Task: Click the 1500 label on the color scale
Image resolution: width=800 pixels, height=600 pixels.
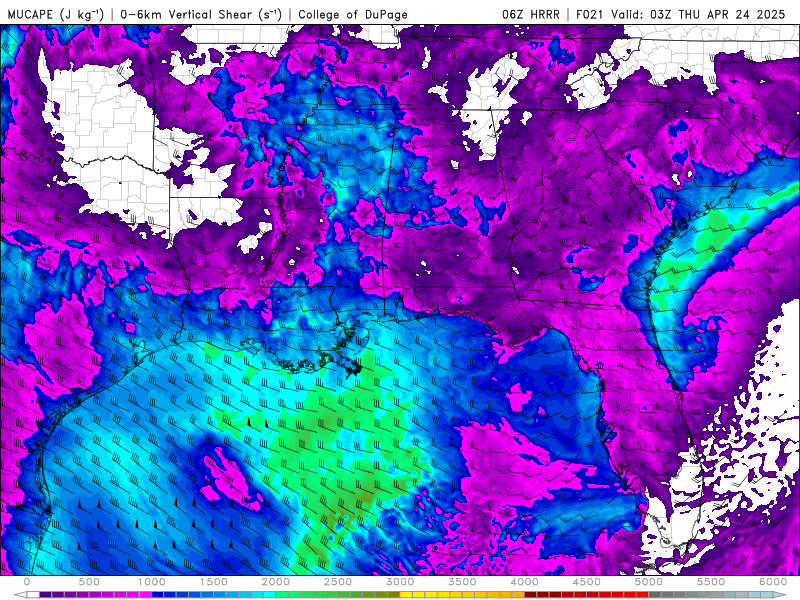Action: (x=214, y=582)
